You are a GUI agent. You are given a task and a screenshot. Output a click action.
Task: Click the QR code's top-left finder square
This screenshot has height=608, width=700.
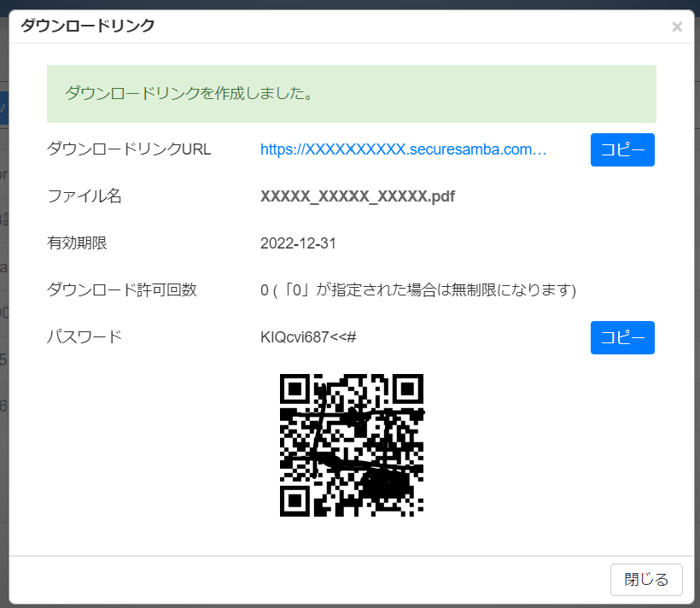click(295, 389)
